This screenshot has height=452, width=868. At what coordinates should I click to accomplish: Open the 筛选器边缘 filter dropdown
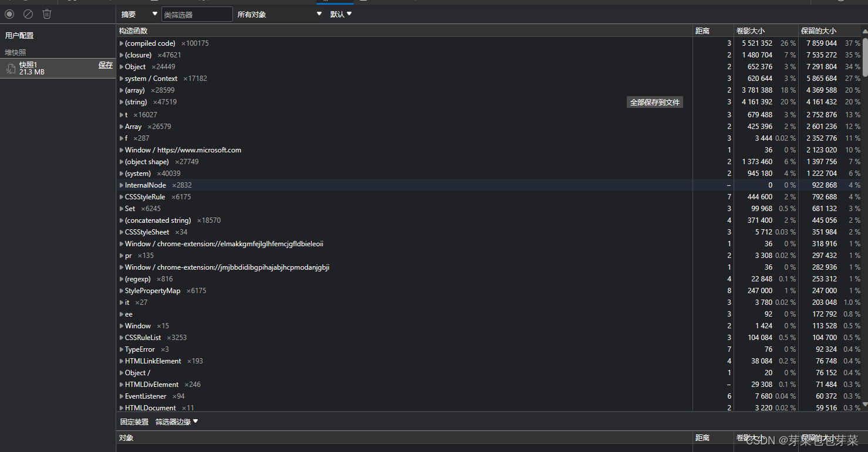tap(177, 422)
